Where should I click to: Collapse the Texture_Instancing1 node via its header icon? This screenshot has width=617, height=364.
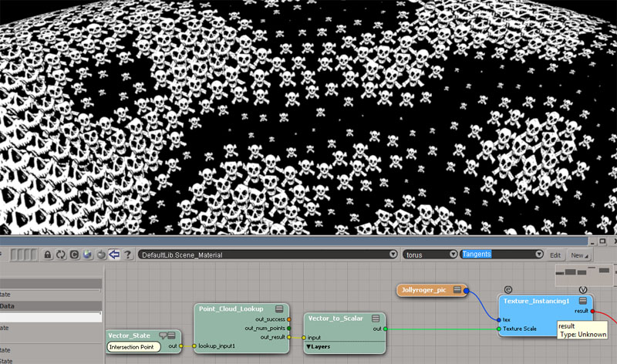click(583, 301)
